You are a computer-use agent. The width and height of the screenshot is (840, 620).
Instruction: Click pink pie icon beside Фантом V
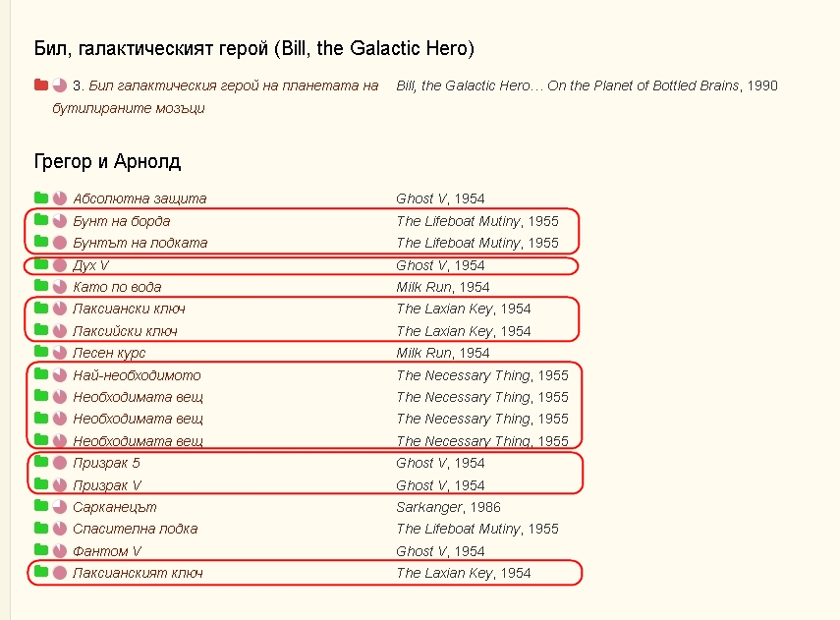tap(60, 551)
